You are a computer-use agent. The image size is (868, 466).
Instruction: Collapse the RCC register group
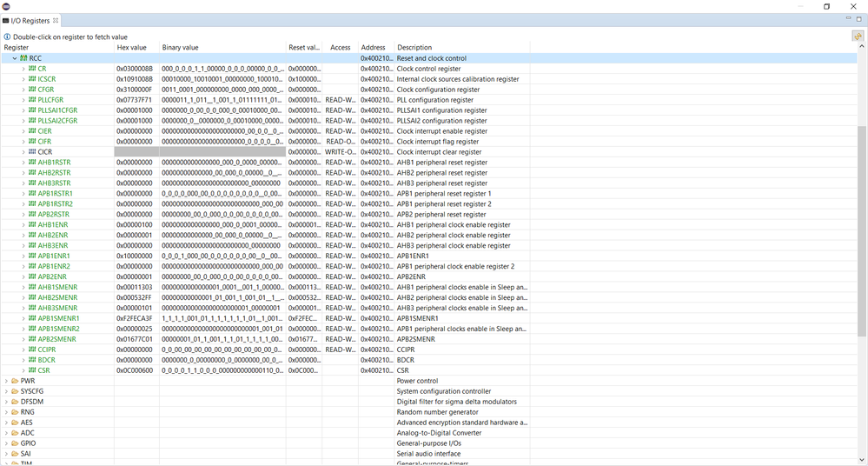[x=15, y=58]
